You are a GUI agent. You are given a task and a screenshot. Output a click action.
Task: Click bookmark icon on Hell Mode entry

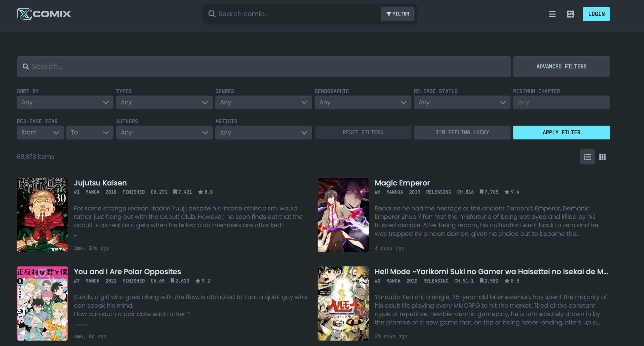coord(481,281)
